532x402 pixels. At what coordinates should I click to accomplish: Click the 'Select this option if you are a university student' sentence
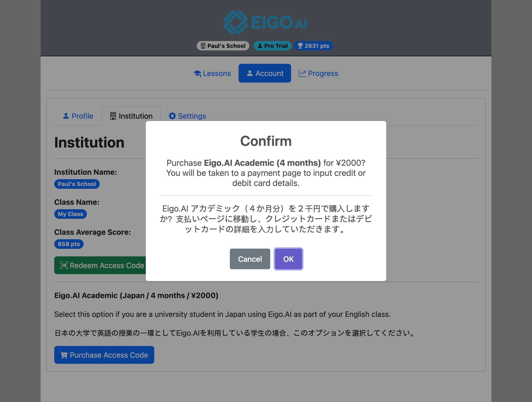click(x=222, y=314)
